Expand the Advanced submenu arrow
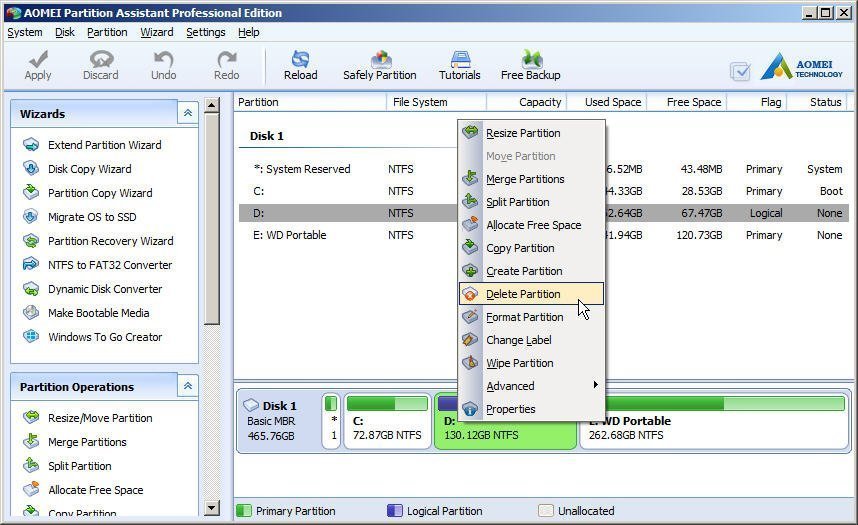Screen dimensions: 858x525 click(595, 385)
